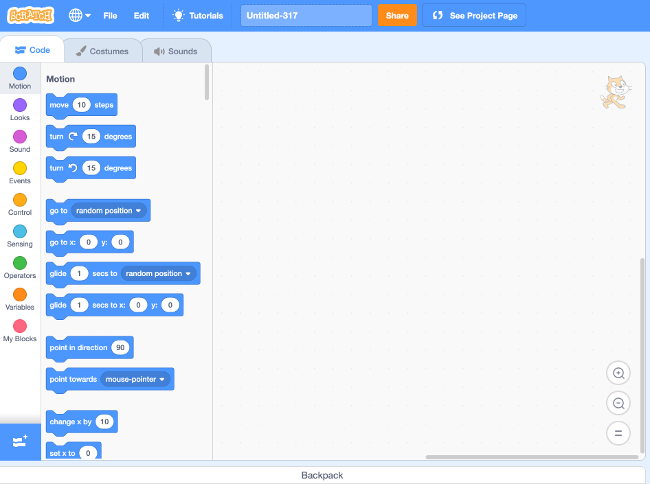Select the Looks block category
This screenshot has height=484, width=650.
pos(20,109)
